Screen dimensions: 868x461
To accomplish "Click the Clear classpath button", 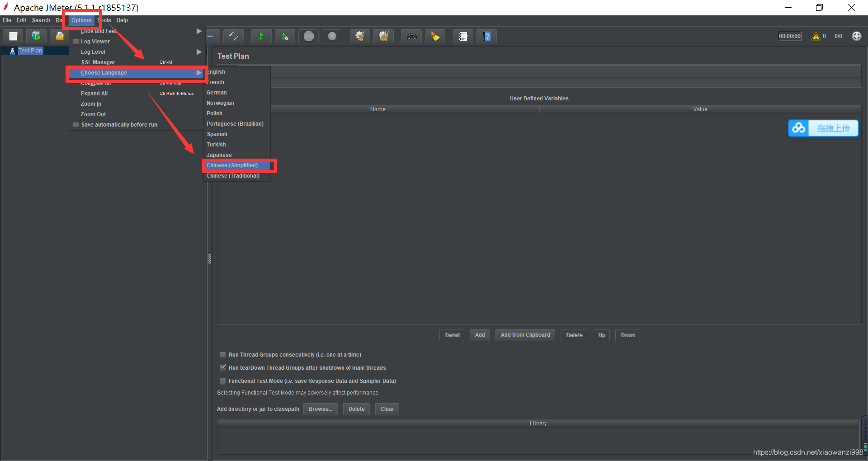I will pos(387,409).
